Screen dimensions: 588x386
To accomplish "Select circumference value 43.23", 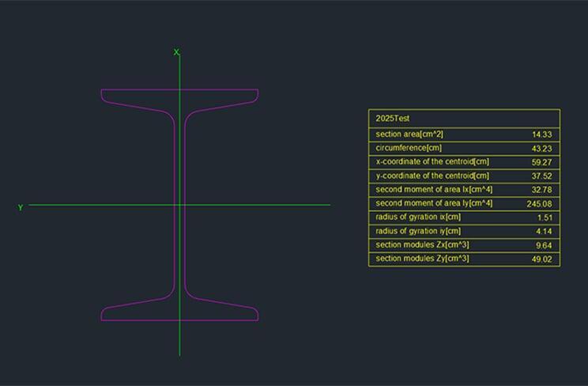I will point(541,149).
